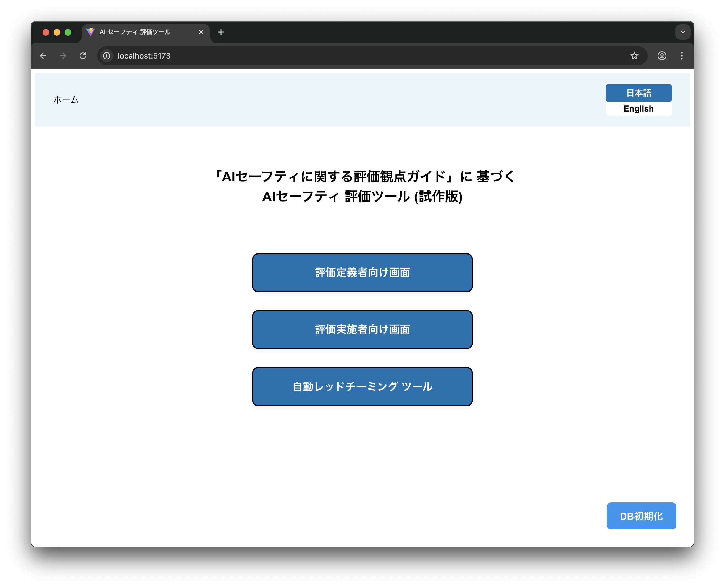The width and height of the screenshot is (725, 588).
Task: Click the green macOS fullscreen window button
Action: (68, 32)
